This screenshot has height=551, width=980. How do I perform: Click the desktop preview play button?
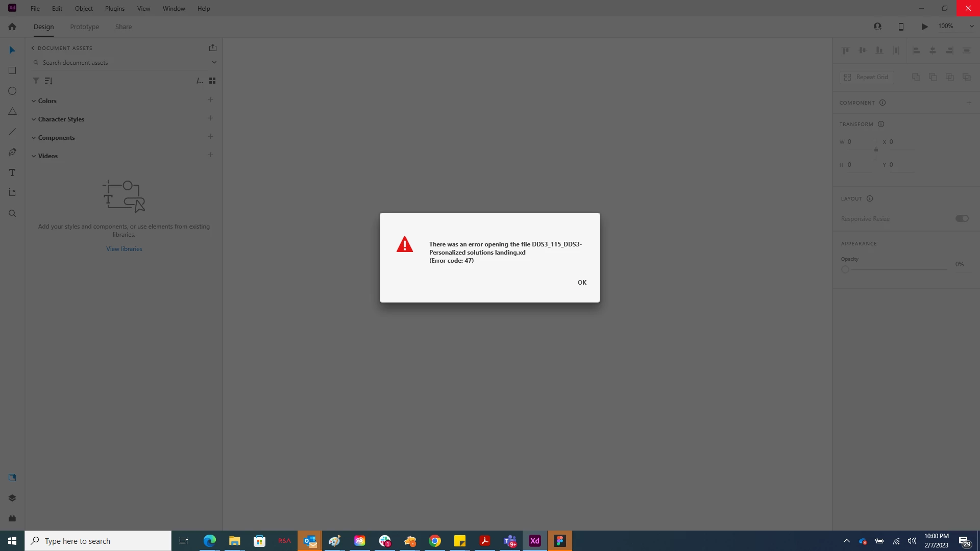[x=924, y=27]
